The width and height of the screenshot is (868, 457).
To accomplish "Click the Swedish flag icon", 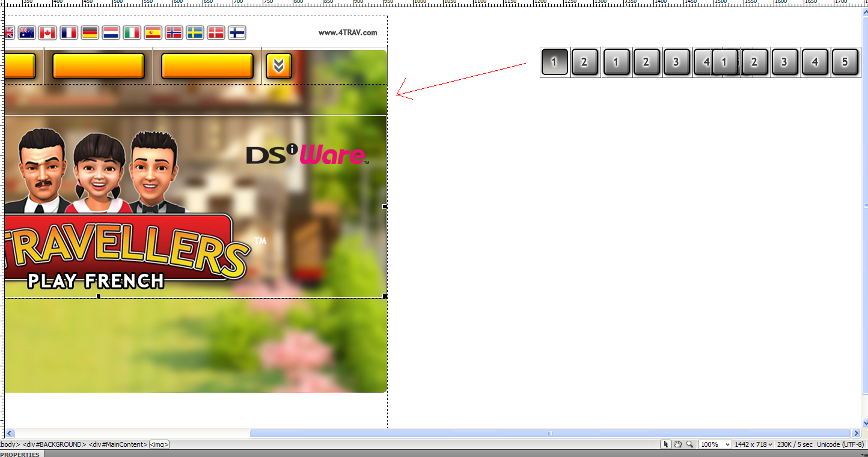I will [195, 32].
